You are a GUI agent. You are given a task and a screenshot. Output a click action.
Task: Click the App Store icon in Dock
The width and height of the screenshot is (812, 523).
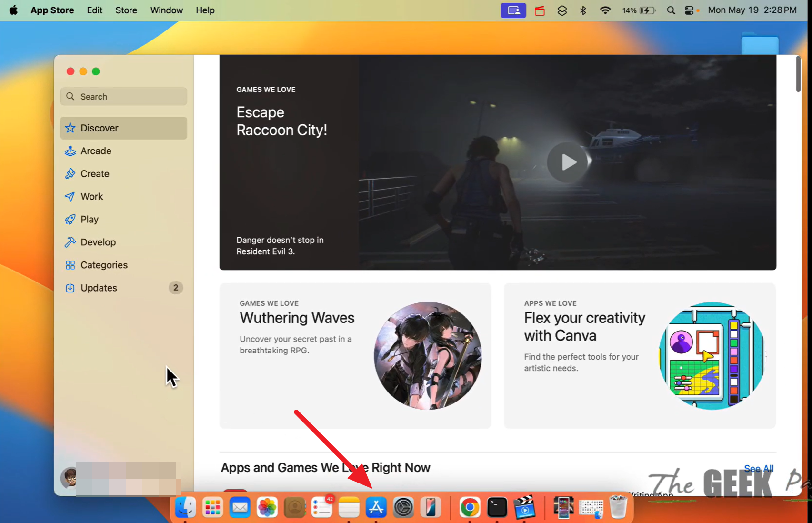(376, 508)
